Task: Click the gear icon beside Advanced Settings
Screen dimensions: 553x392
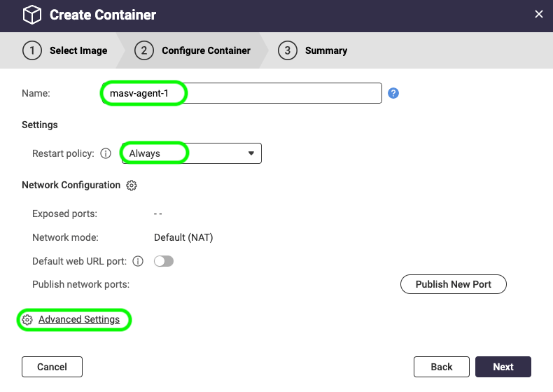Action: pos(27,320)
